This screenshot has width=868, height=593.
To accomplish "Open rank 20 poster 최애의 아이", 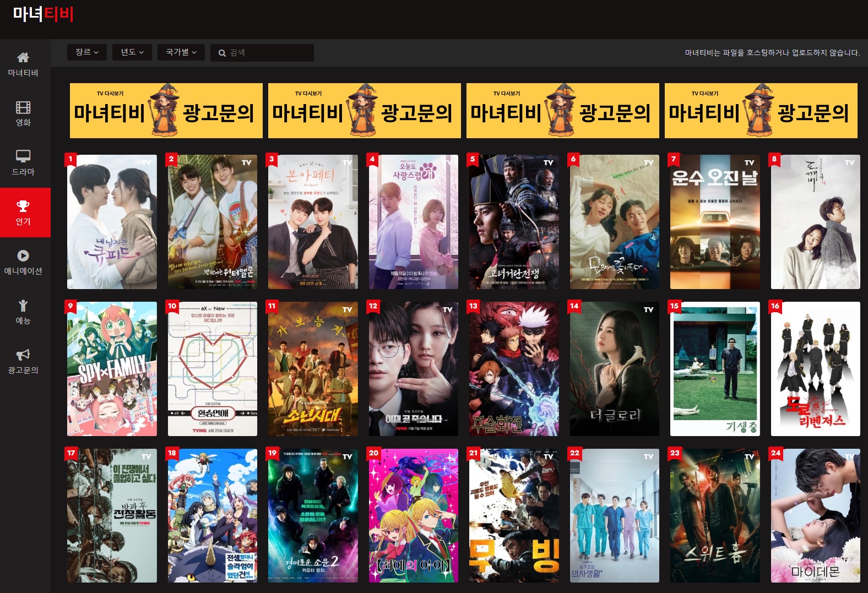I will point(414,516).
